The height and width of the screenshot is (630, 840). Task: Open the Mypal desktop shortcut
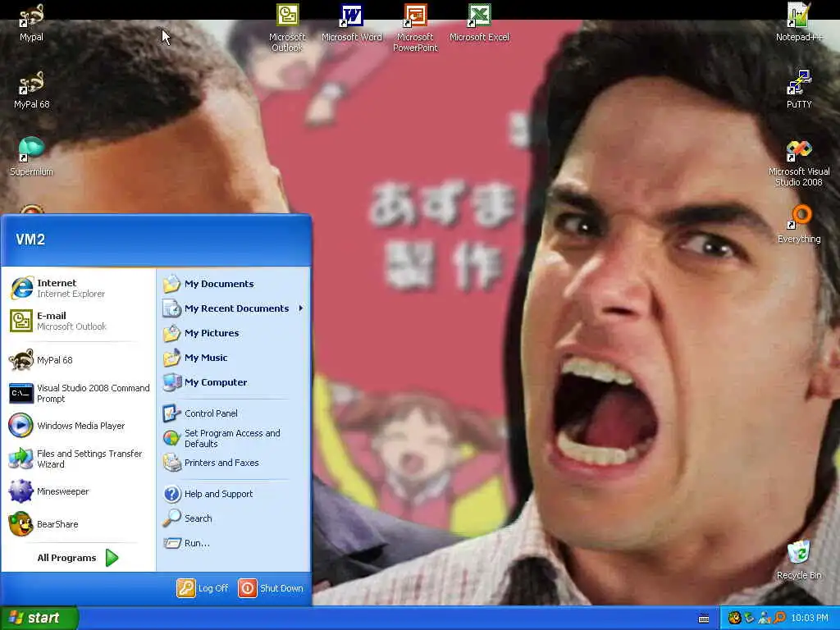tap(31, 22)
